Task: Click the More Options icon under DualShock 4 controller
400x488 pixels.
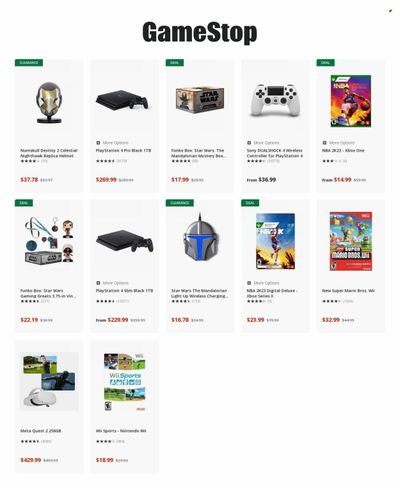Action: [x=249, y=143]
